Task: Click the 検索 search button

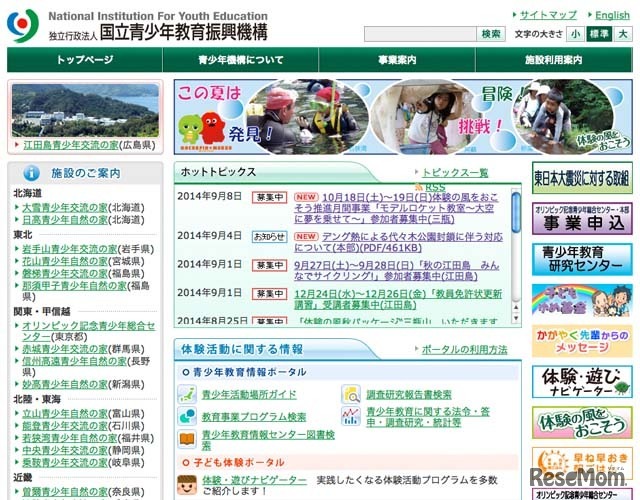Action: (491, 34)
